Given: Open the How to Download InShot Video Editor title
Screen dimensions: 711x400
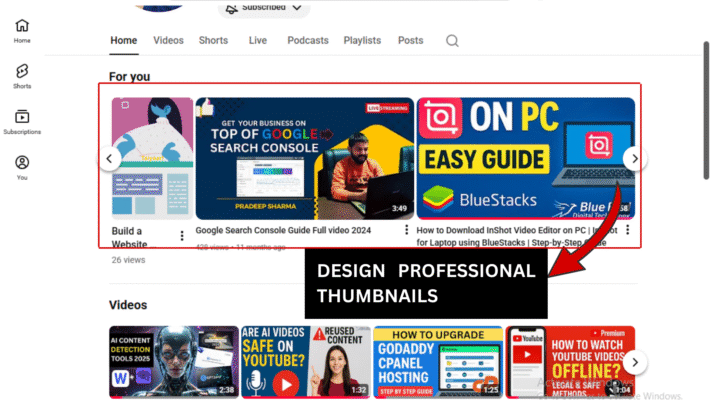Looking at the screenshot, I should click(517, 236).
